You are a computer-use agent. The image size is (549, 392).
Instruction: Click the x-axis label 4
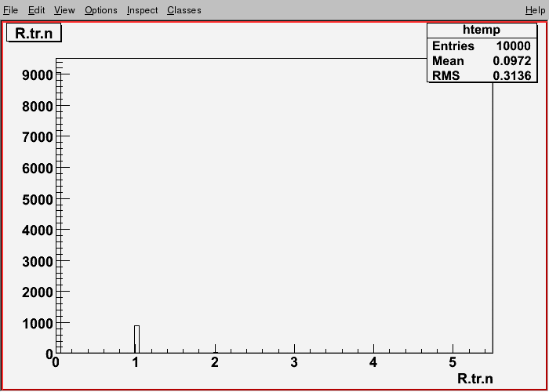[x=373, y=362]
